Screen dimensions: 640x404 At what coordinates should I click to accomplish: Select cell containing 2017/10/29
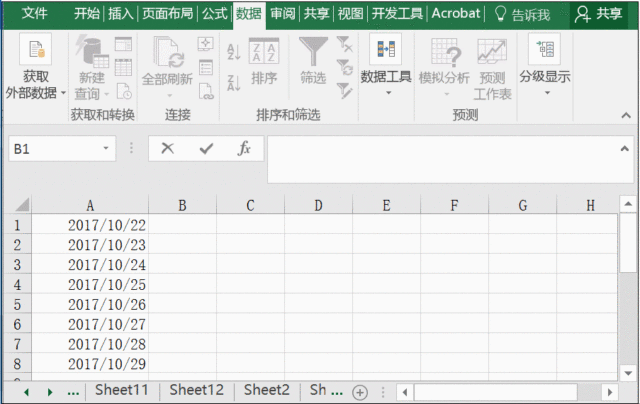coord(90,364)
